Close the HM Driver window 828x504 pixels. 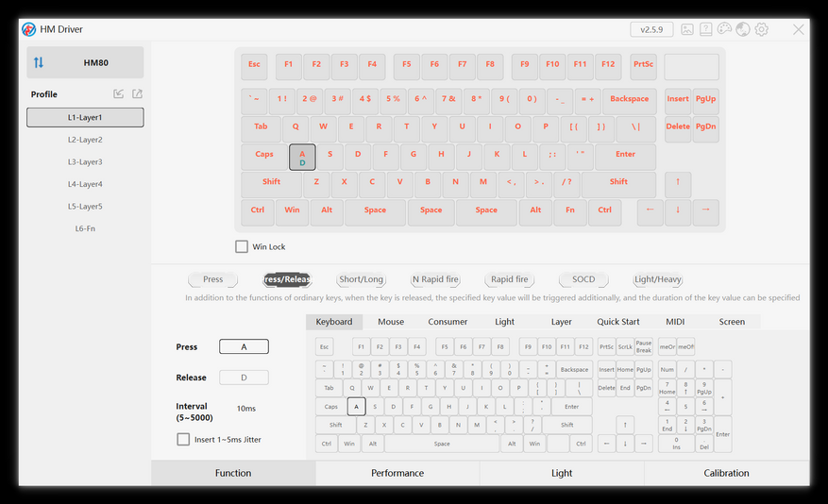(799, 29)
